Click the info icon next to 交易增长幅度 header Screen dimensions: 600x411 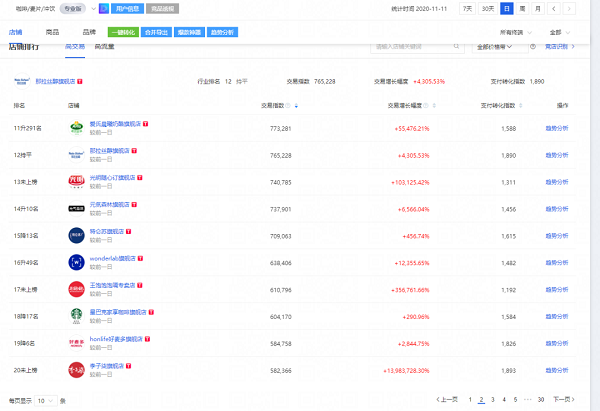tap(426, 106)
